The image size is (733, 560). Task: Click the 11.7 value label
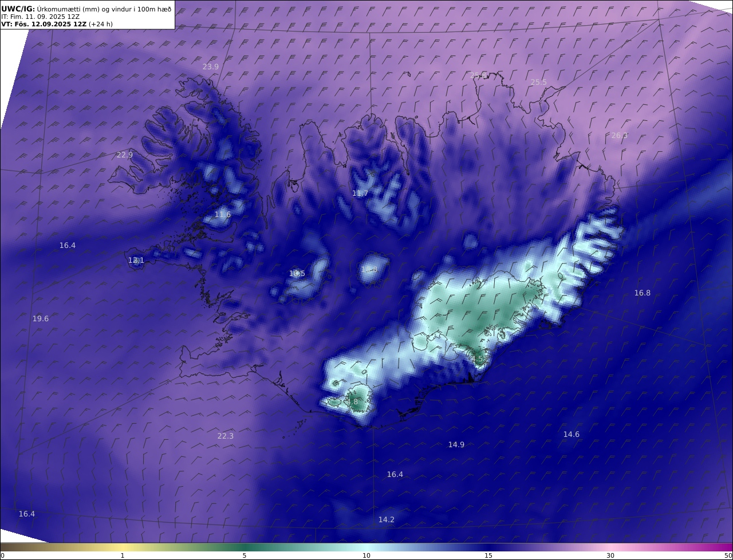[360, 194]
